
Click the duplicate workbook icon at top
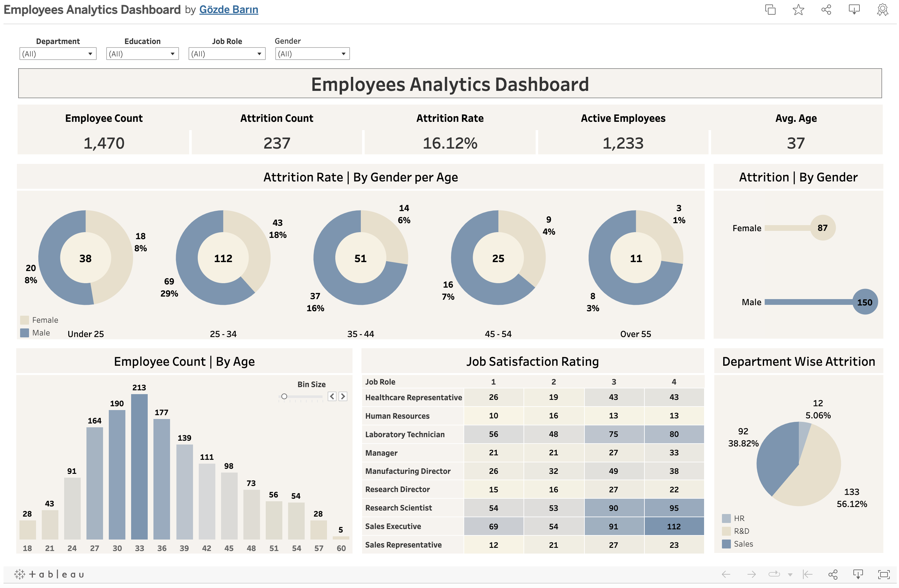click(770, 10)
